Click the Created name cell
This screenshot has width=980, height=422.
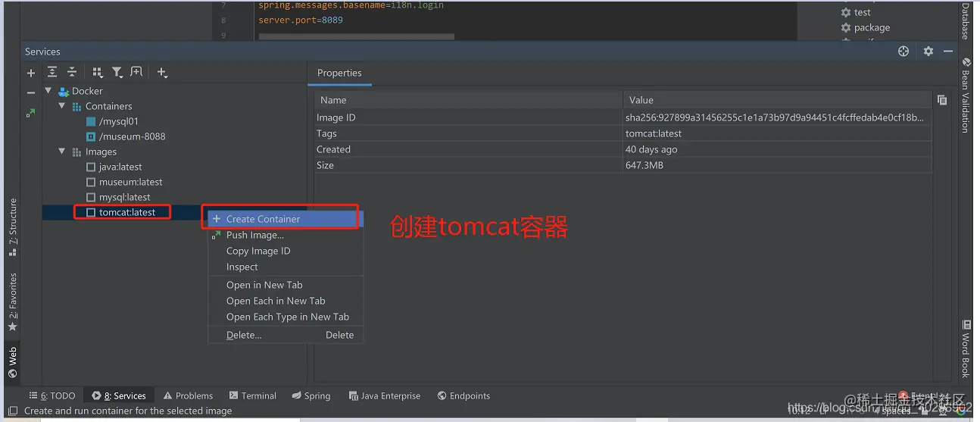[469, 149]
